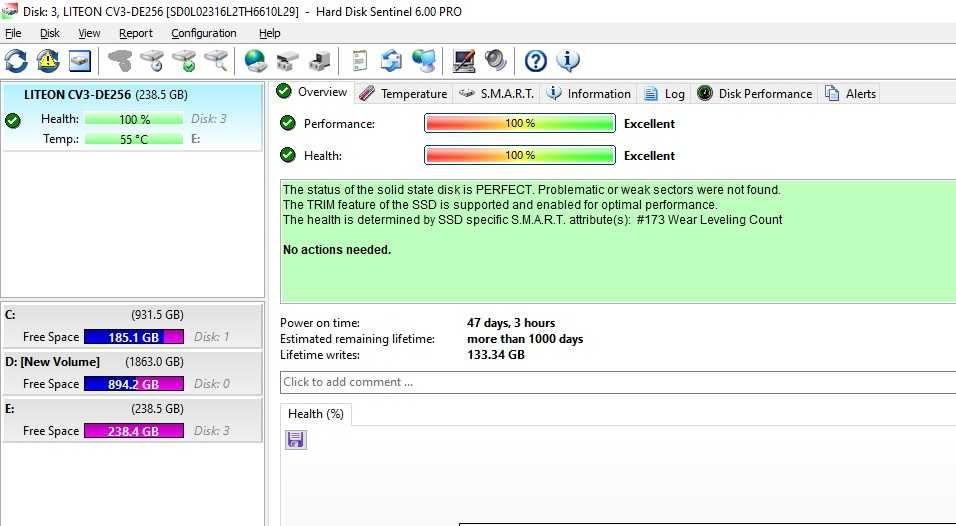Click the greyed brain-shaped disk test icon

pyautogui.click(x=120, y=61)
